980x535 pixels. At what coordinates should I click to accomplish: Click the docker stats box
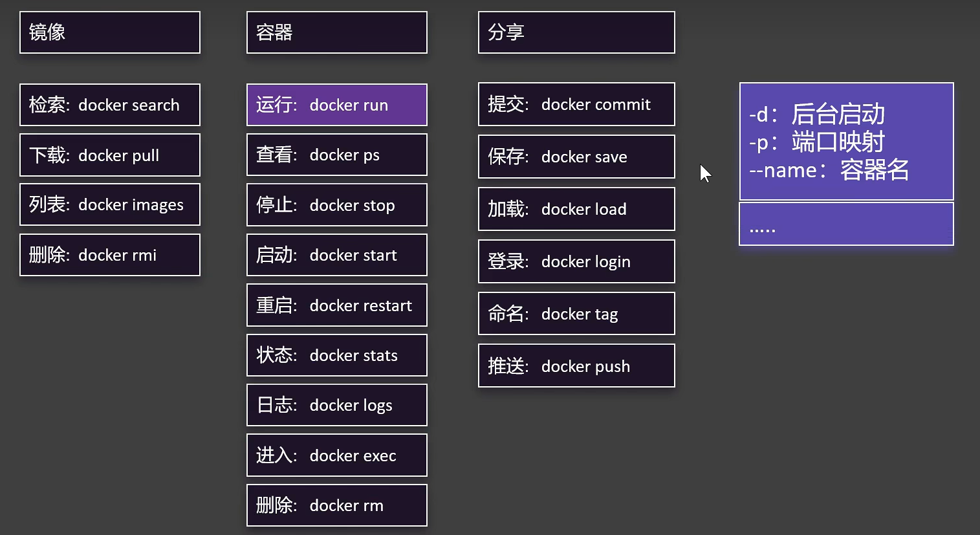(x=336, y=355)
